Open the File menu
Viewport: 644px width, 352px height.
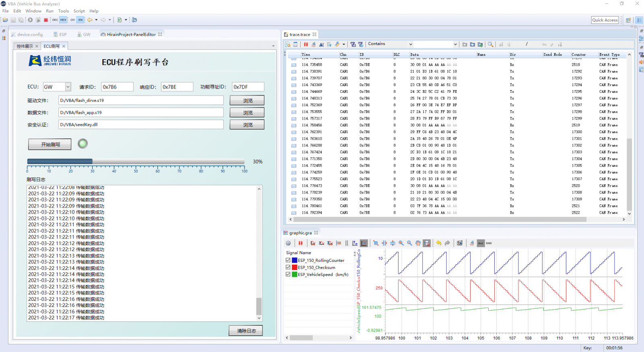(6, 11)
